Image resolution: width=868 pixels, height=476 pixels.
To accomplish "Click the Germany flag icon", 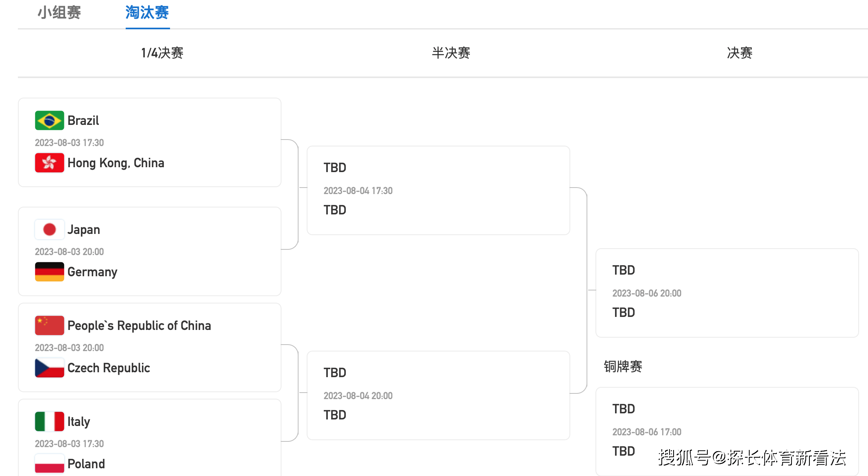I will [49, 272].
